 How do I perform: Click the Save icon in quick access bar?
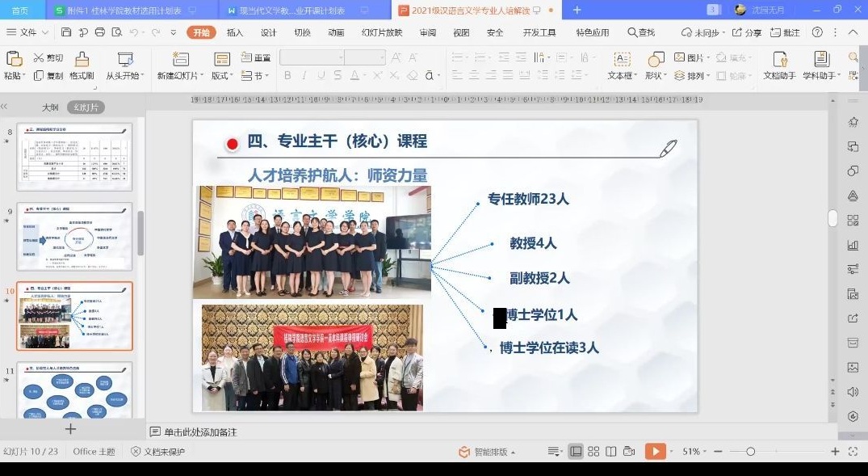65,32
